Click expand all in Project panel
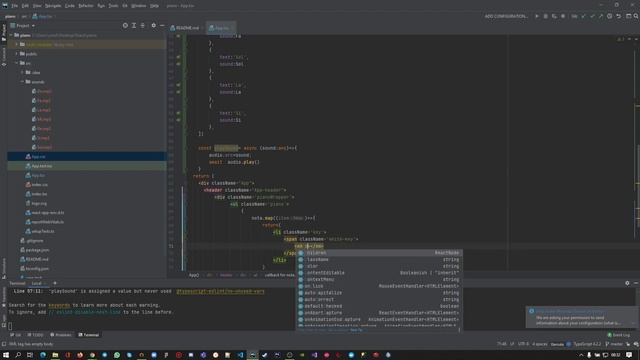The image size is (640, 360). coord(134,25)
